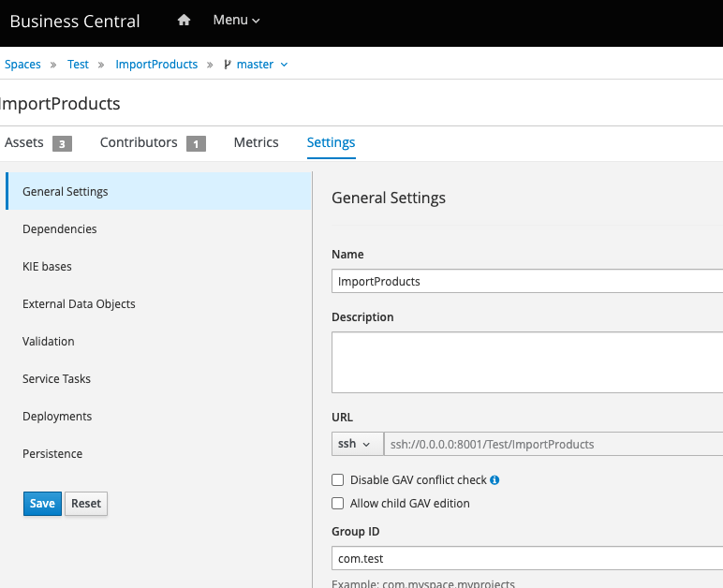Click the Contributors count badge
Screen dimensions: 723x588
pyautogui.click(x=195, y=143)
